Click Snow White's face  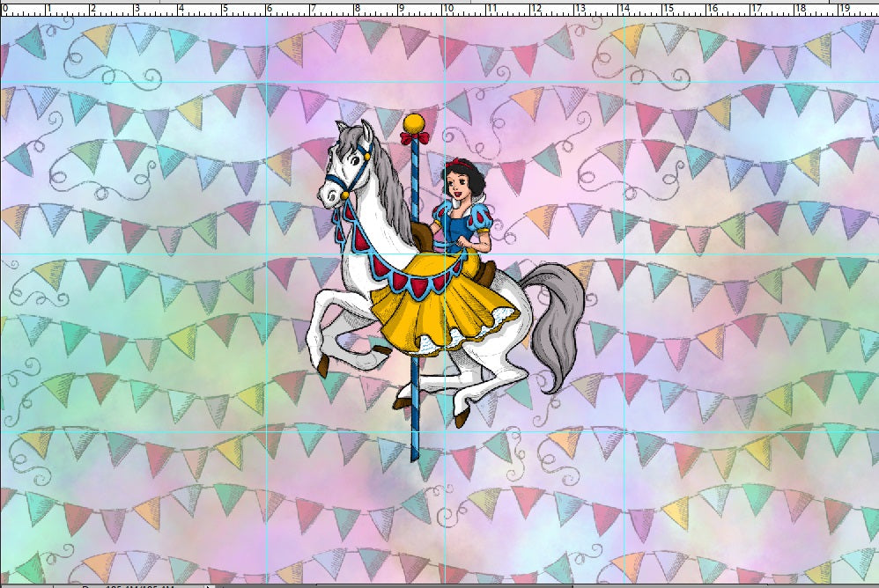click(459, 184)
